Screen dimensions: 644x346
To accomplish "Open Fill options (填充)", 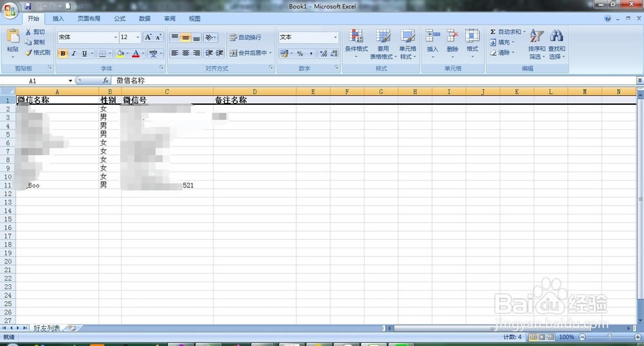I will pyautogui.click(x=502, y=42).
